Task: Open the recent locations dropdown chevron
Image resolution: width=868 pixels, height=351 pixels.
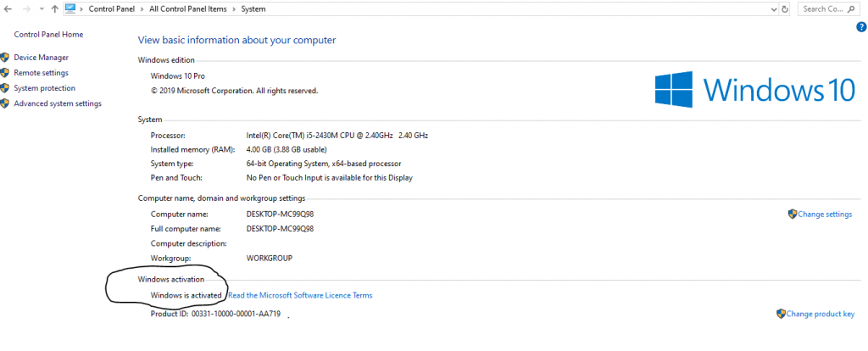Action: tap(42, 8)
